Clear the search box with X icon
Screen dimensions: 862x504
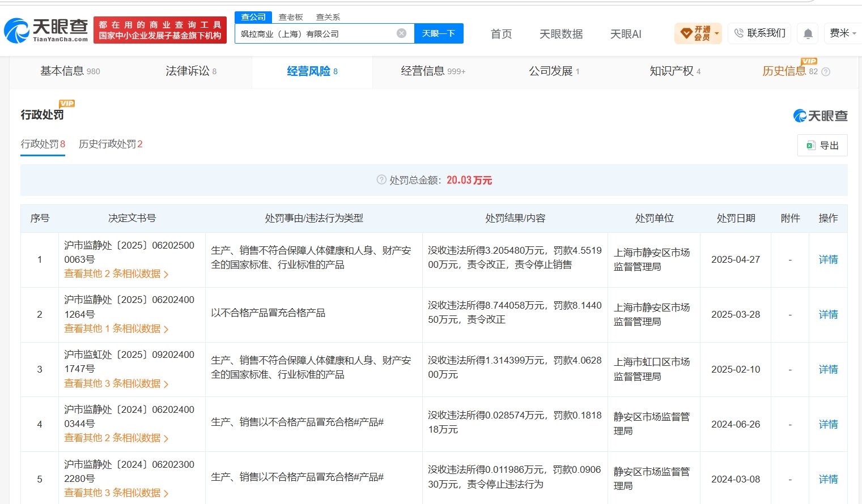point(401,33)
